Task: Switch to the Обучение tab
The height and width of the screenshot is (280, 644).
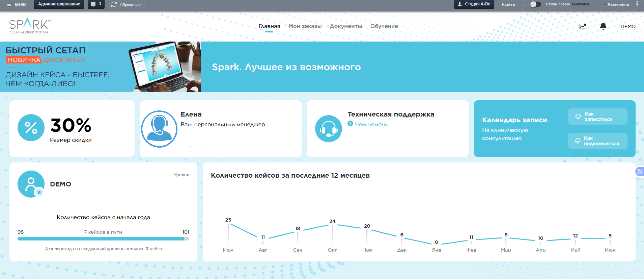Action: click(384, 26)
